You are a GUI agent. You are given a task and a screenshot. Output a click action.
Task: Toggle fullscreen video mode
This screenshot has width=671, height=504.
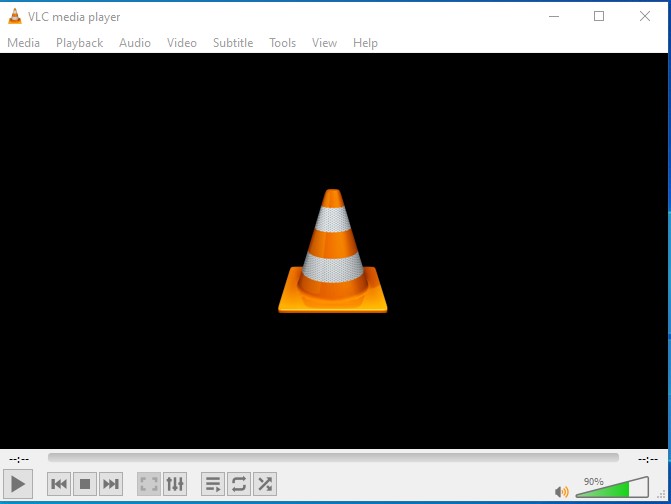(x=149, y=484)
